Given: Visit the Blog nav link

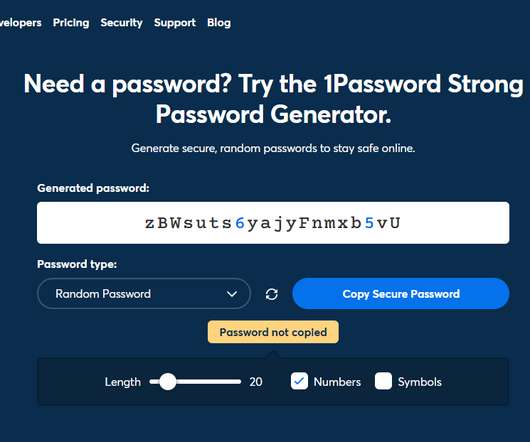Looking at the screenshot, I should [x=219, y=23].
